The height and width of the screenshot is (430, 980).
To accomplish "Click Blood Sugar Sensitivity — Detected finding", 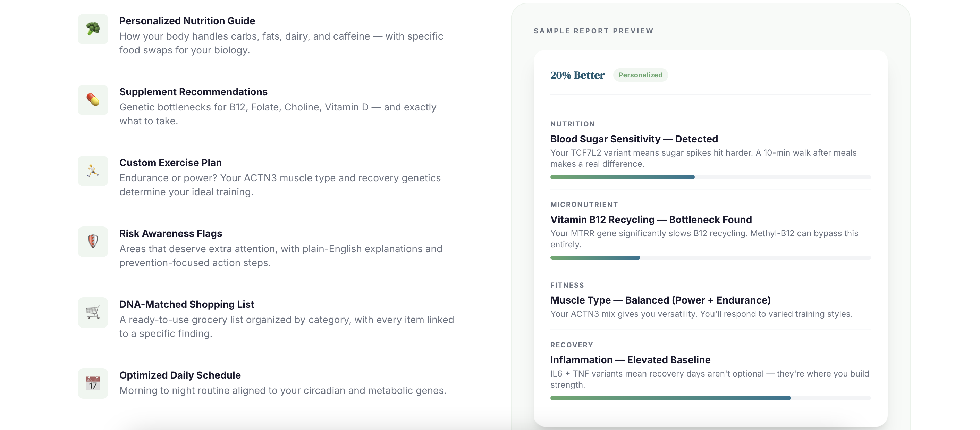I will point(634,139).
